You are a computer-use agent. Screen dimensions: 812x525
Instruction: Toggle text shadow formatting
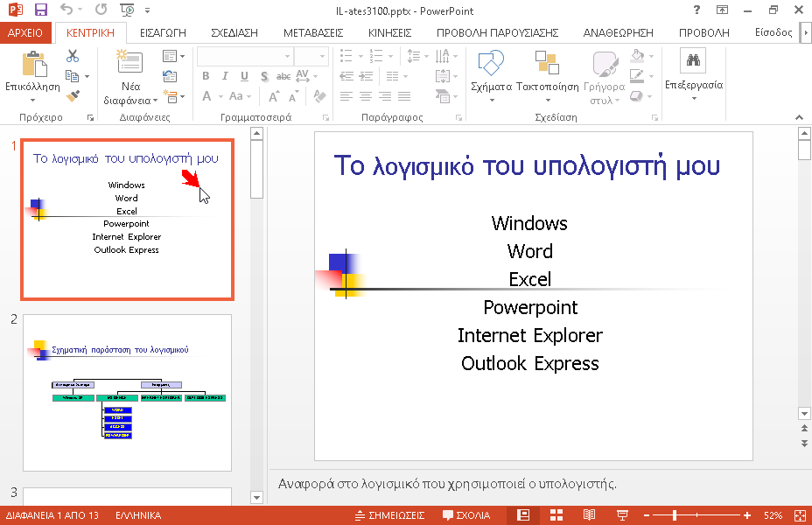(x=264, y=76)
